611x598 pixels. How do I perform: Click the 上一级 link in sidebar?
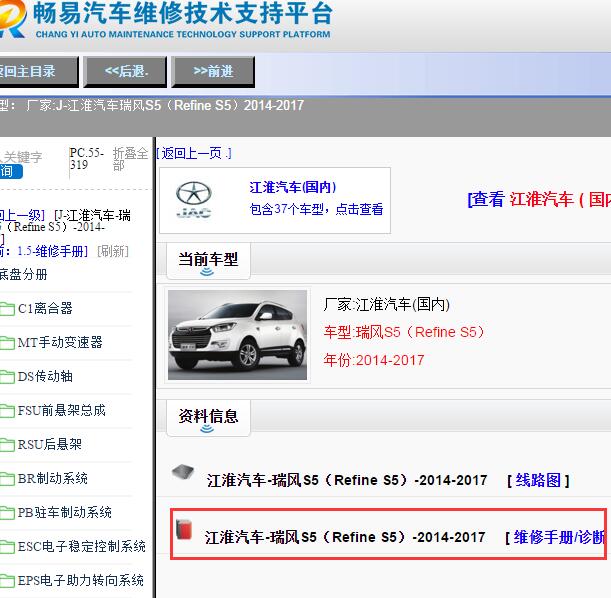[22, 215]
